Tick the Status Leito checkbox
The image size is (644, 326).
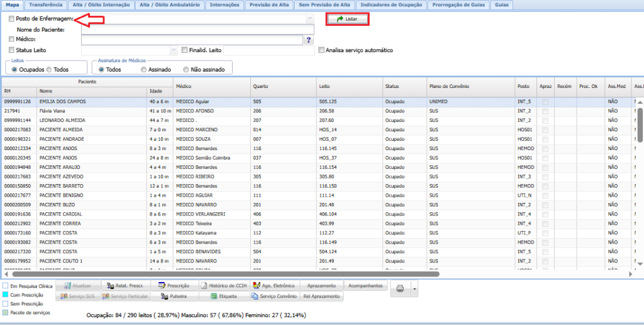[x=11, y=50]
